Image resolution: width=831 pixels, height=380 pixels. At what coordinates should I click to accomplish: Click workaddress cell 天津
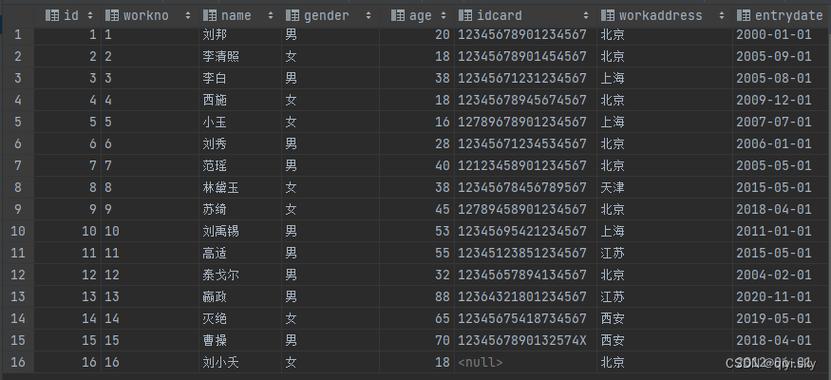click(612, 188)
